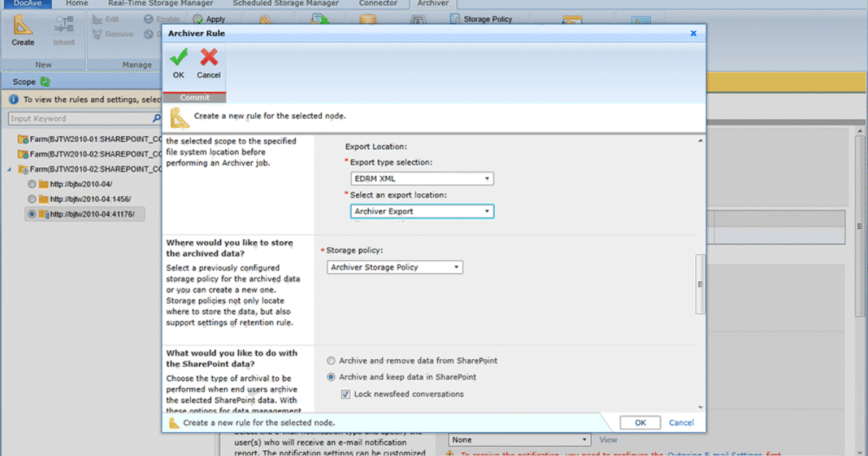Select Archive and keep data in SharePoint
This screenshot has height=456, width=868.
click(x=331, y=376)
